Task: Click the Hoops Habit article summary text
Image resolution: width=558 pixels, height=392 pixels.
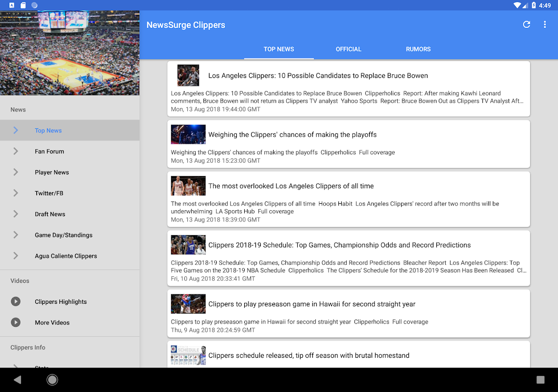Action: click(335, 207)
